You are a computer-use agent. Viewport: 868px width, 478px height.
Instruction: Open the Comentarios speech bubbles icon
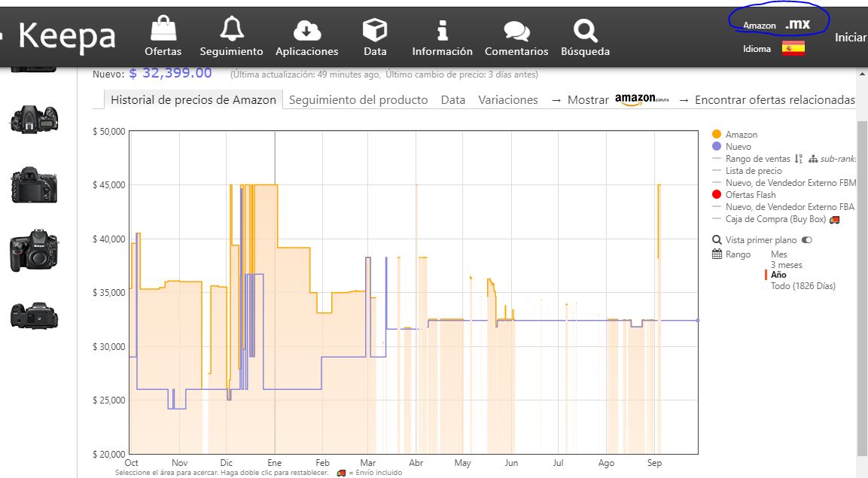click(516, 31)
